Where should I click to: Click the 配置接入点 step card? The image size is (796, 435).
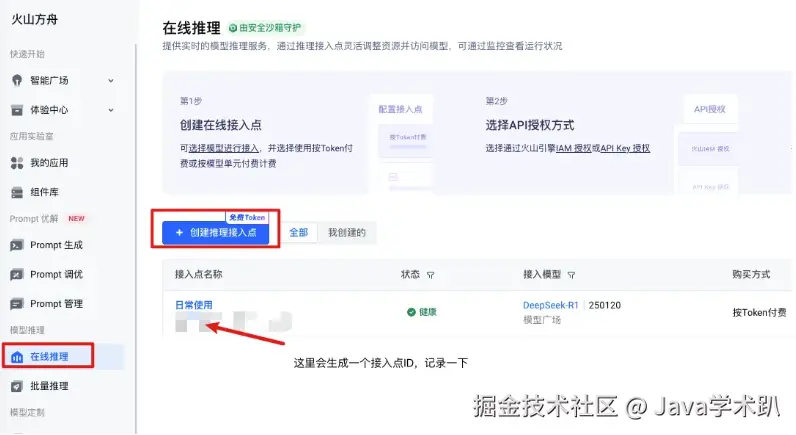(x=401, y=109)
